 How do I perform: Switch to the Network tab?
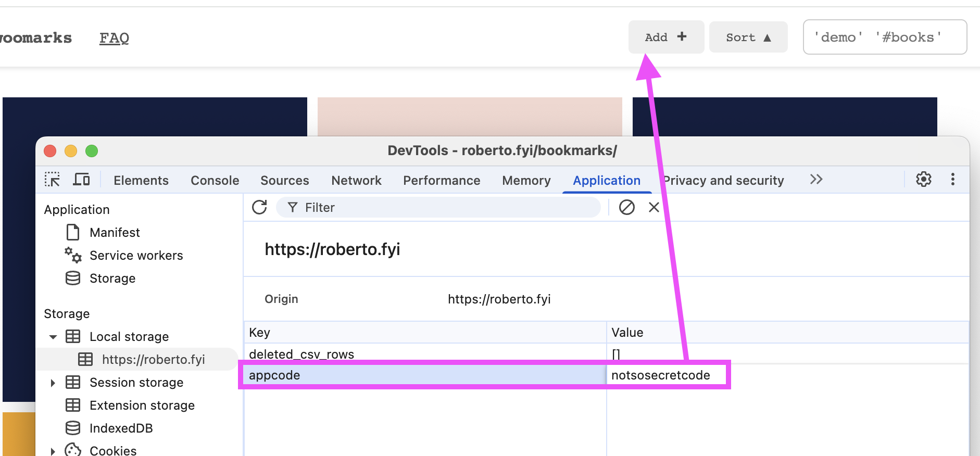pyautogui.click(x=357, y=181)
